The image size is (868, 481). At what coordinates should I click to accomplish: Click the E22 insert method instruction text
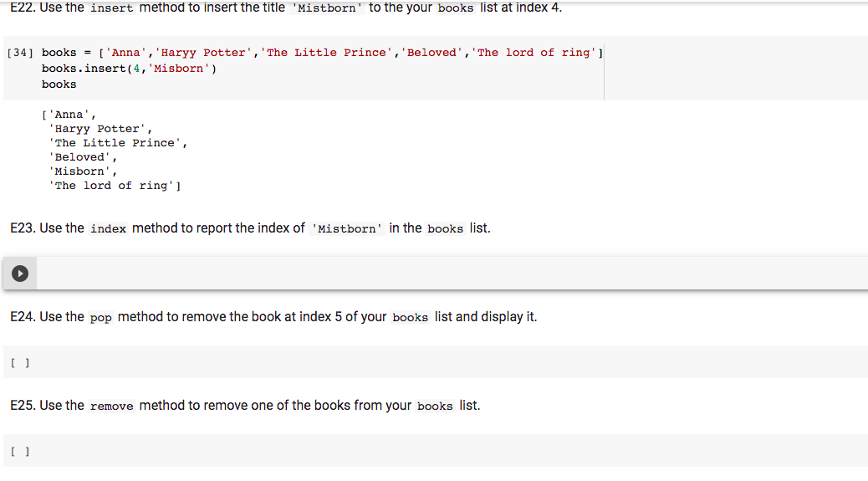click(x=286, y=8)
